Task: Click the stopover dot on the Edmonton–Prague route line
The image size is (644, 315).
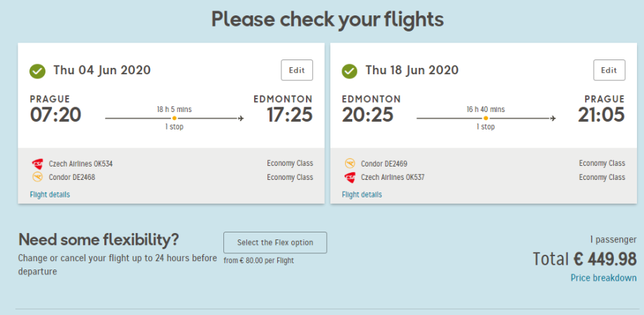Action: (x=486, y=118)
